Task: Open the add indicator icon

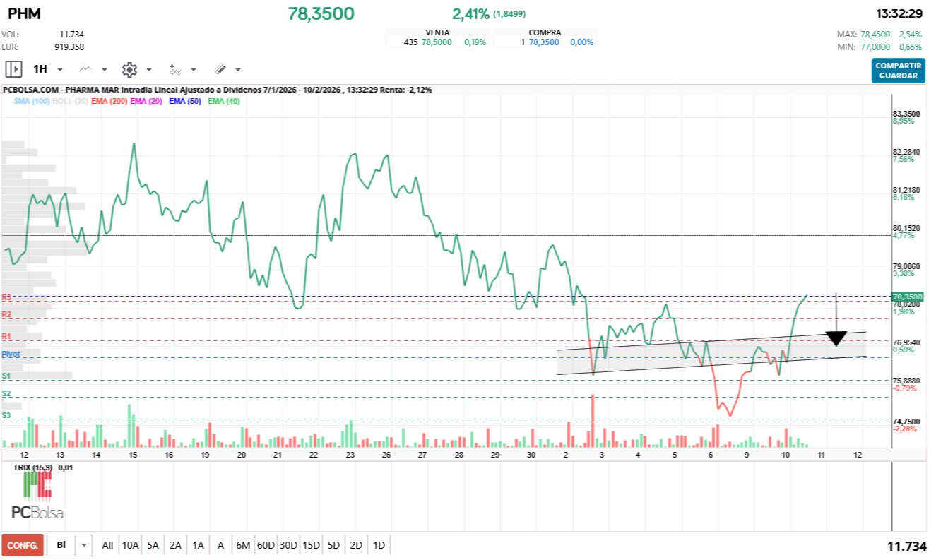Action: [x=175, y=69]
